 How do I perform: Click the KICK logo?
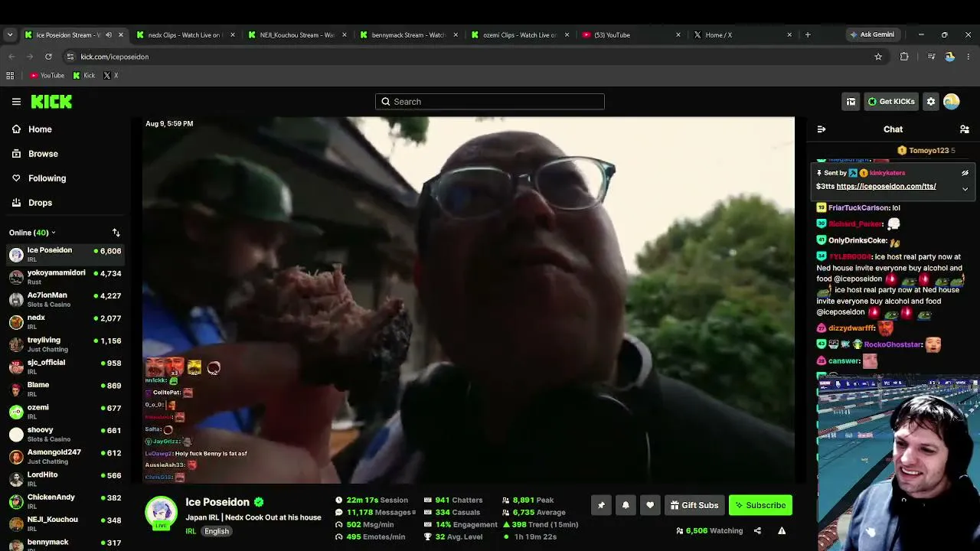coord(51,101)
